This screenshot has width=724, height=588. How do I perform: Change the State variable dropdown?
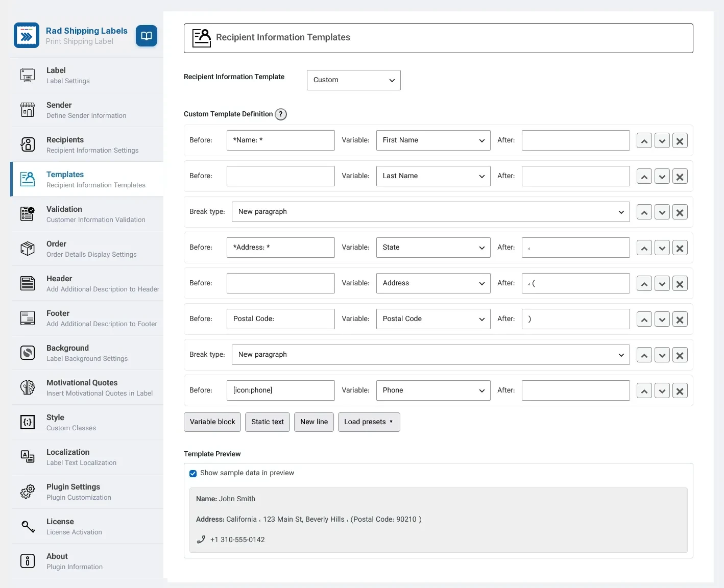[x=433, y=248]
